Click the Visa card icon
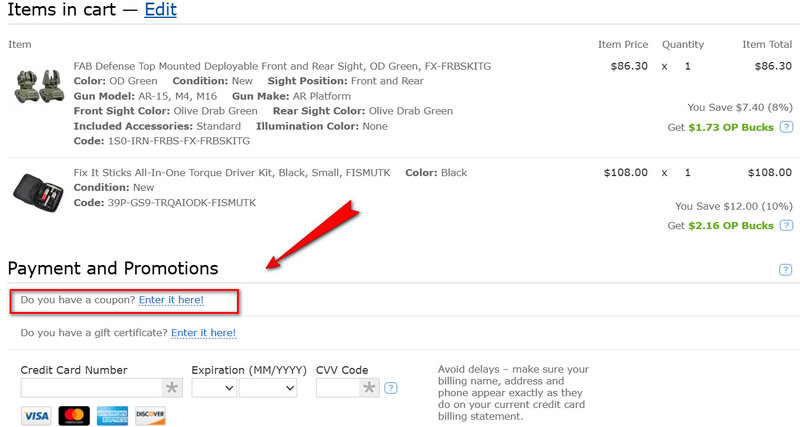Viewport: 800px width, 427px height. [x=36, y=415]
